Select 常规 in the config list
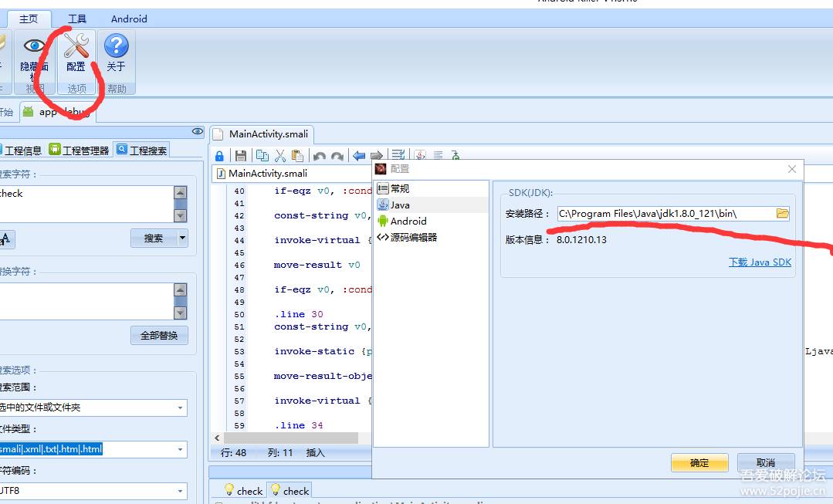Image resolution: width=833 pixels, height=504 pixels. (x=432, y=188)
